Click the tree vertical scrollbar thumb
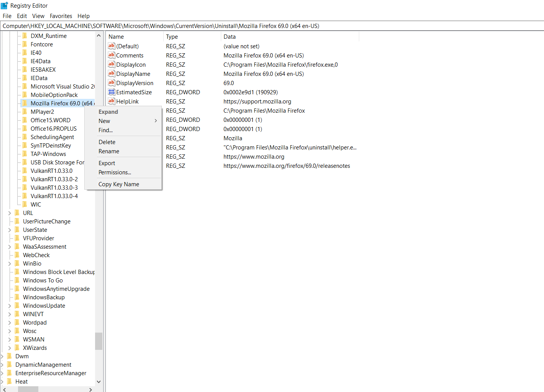The width and height of the screenshot is (544, 392). [99, 341]
